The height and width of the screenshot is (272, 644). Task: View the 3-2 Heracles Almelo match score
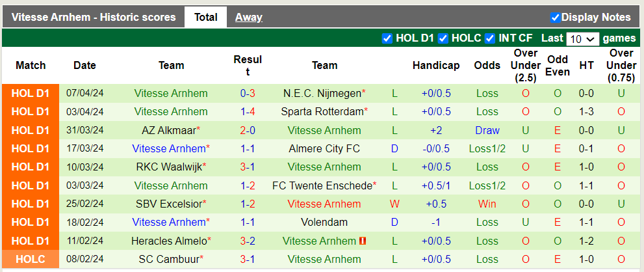click(x=248, y=241)
